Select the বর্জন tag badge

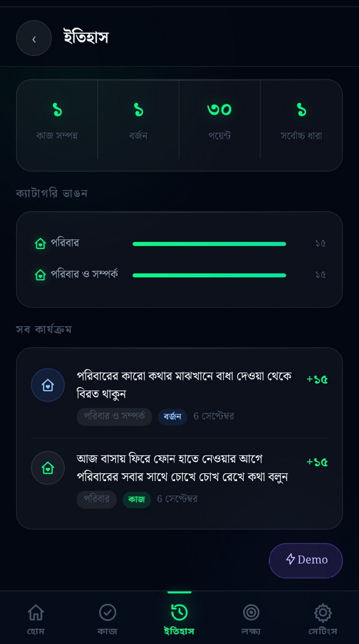pyautogui.click(x=173, y=417)
